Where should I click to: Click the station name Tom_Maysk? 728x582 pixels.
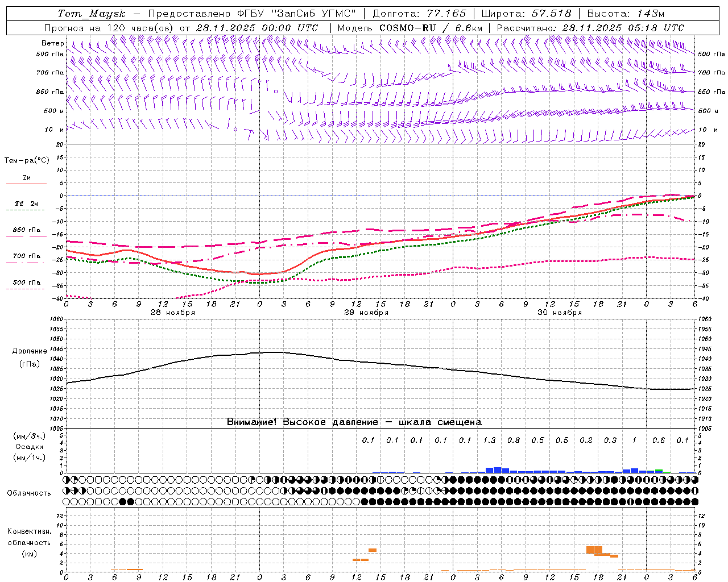tap(92, 14)
